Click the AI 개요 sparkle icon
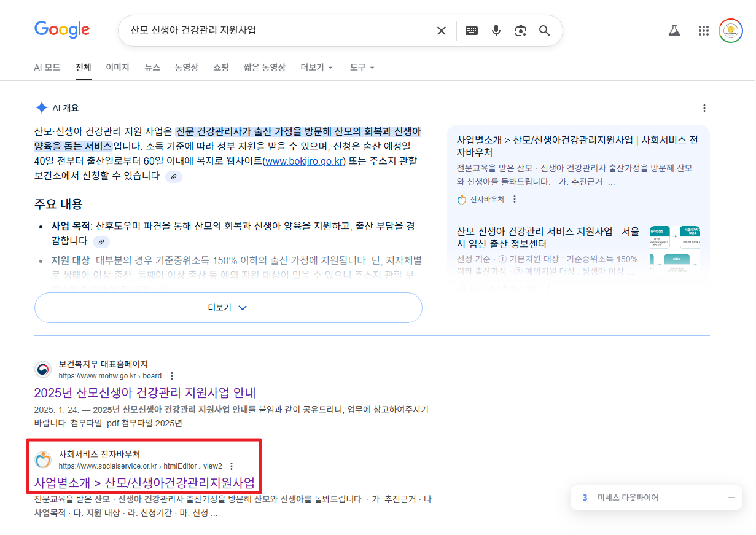 point(41,107)
